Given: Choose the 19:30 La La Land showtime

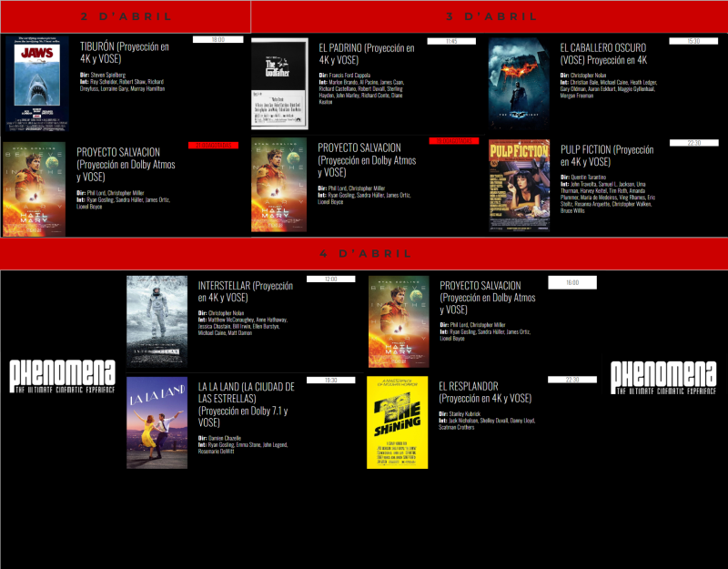Looking at the screenshot, I should 330,380.
